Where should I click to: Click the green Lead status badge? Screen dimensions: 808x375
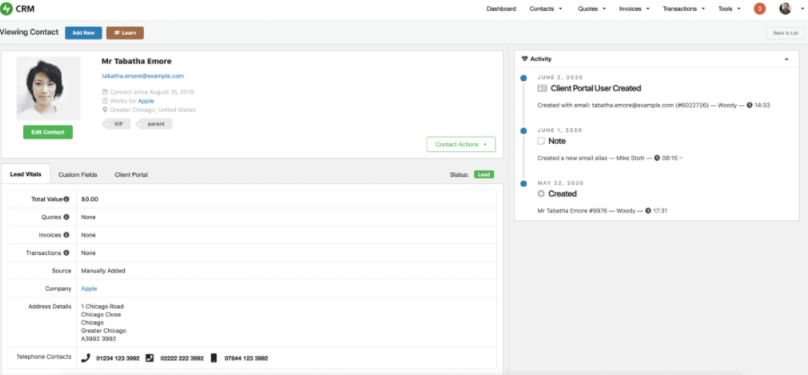[x=484, y=175]
